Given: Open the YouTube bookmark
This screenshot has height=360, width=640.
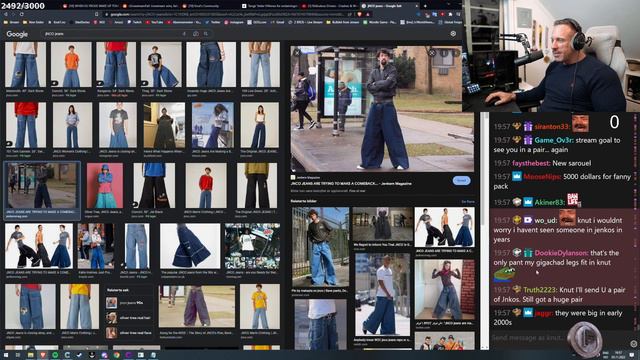Looking at the screenshot, I should pyautogui.click(x=154, y=22).
